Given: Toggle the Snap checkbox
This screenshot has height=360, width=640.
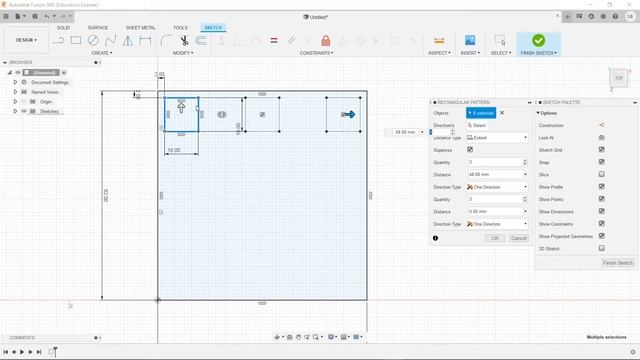Looking at the screenshot, I should tap(602, 162).
